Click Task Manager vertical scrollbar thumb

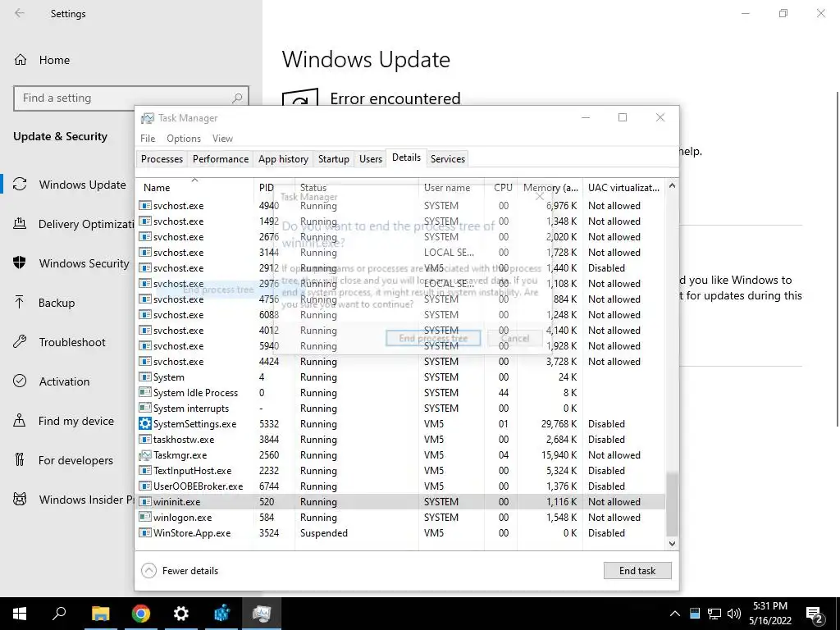point(672,503)
